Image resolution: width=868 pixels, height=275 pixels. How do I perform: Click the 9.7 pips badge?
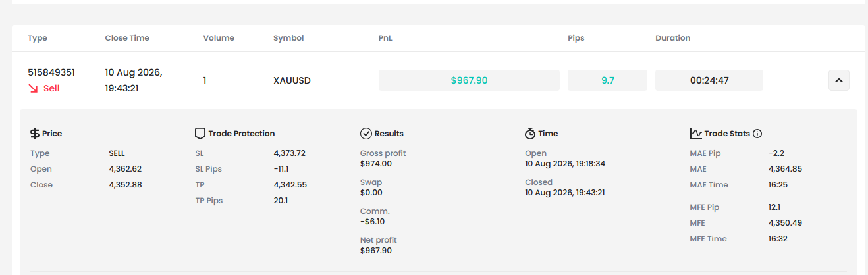coord(607,80)
